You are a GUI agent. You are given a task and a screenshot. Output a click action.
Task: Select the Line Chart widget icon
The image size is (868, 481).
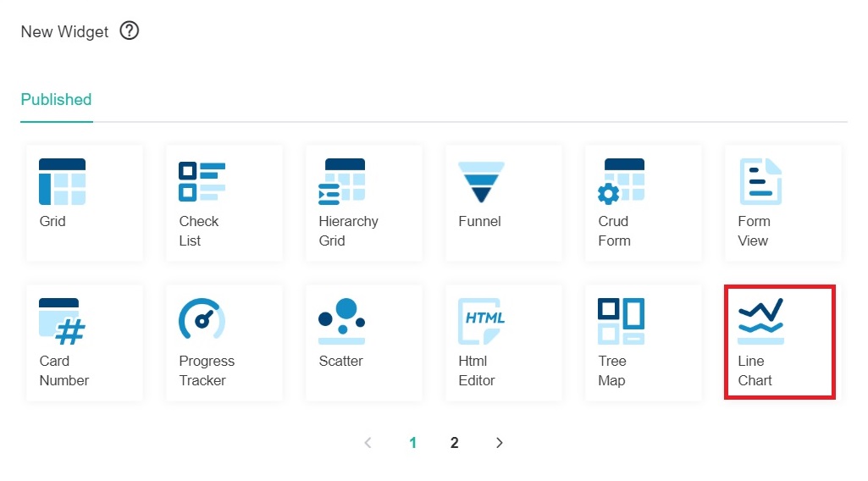point(760,322)
